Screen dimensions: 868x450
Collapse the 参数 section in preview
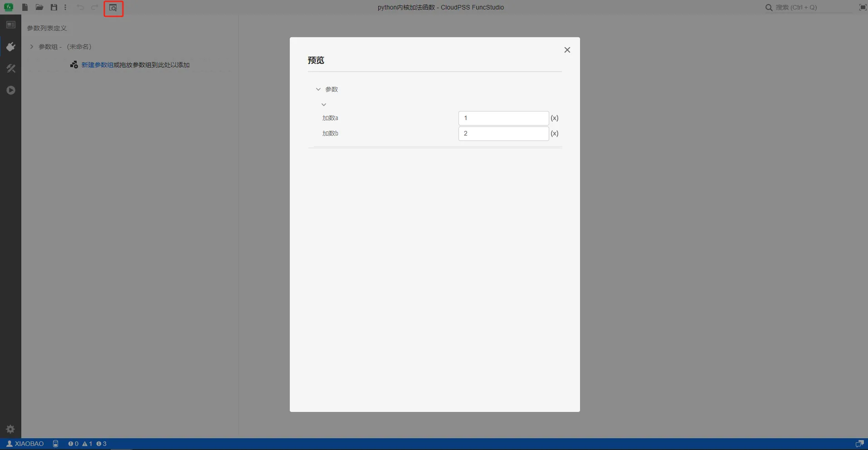[x=318, y=89]
